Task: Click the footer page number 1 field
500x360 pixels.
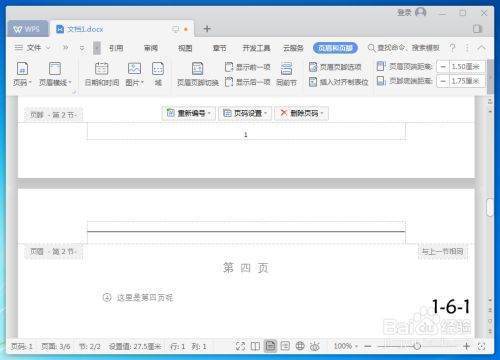Action: pyautogui.click(x=246, y=134)
